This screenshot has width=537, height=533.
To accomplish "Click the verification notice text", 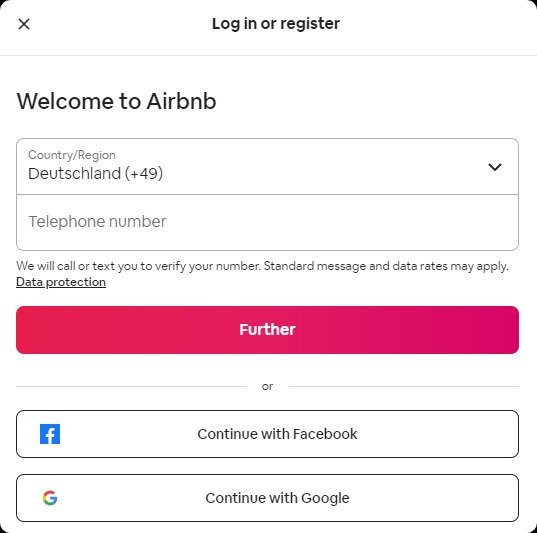I will click(x=262, y=266).
